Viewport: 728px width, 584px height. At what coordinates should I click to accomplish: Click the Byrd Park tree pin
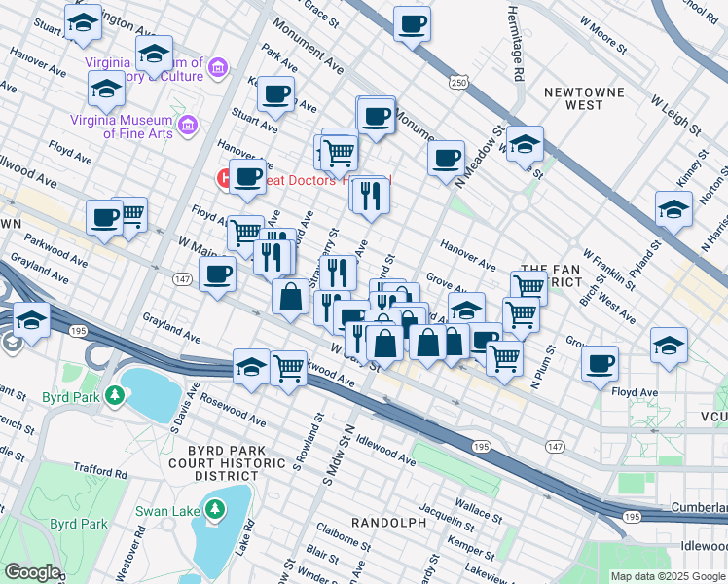coord(115,396)
